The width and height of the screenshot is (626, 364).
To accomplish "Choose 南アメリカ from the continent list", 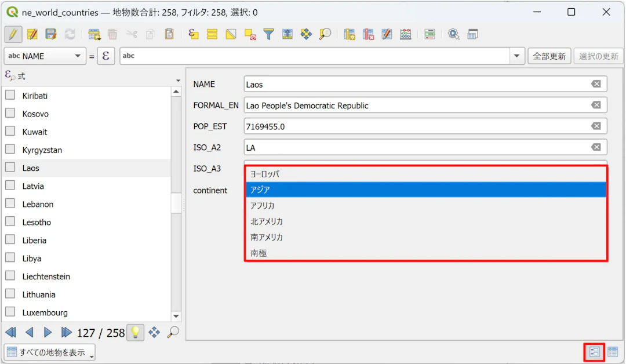I will tap(426, 237).
